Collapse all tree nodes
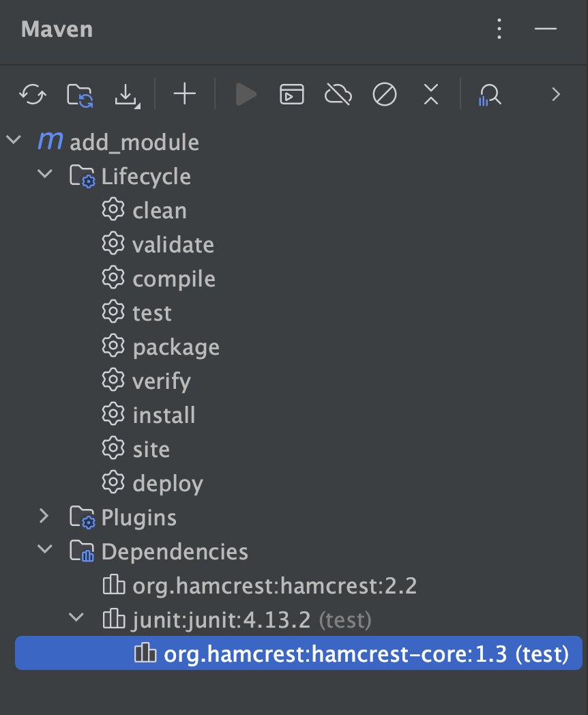 430,94
